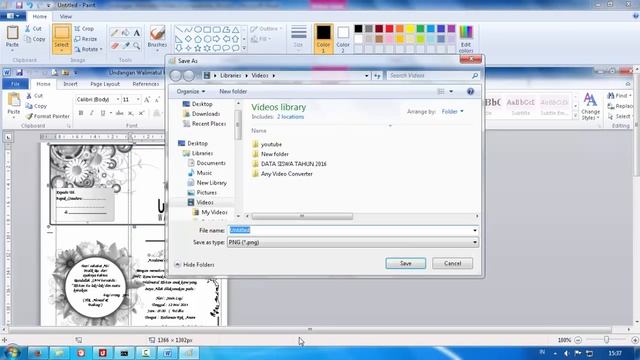The height and width of the screenshot is (360, 640).
Task: Open the Save as type dropdown
Action: tap(353, 242)
